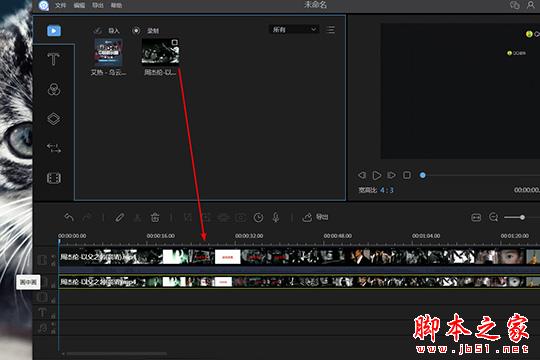
Task: Click the 录制 (Record) button
Action: pyautogui.click(x=146, y=31)
